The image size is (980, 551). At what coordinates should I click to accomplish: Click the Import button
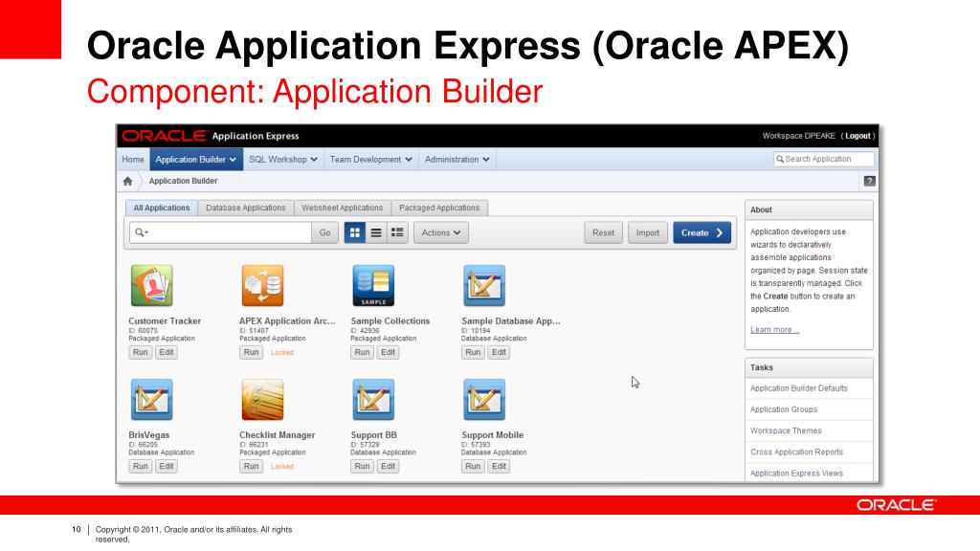[648, 233]
